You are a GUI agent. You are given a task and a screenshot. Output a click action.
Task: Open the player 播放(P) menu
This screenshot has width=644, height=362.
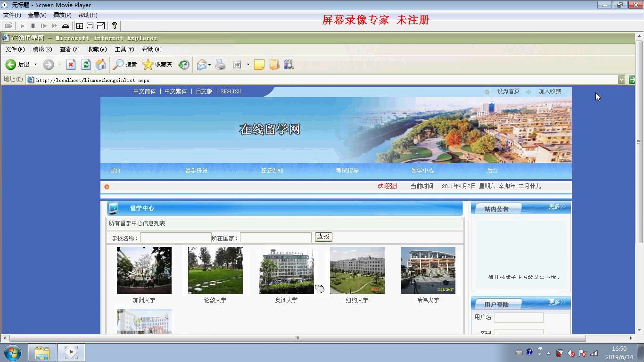pos(62,15)
